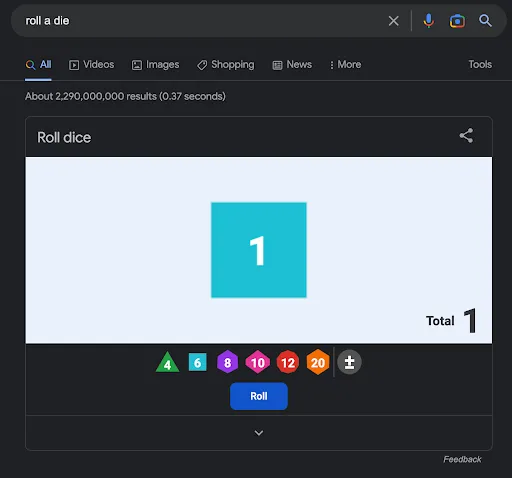Open the Tools search options
This screenshot has height=478, width=512.
pyautogui.click(x=480, y=64)
